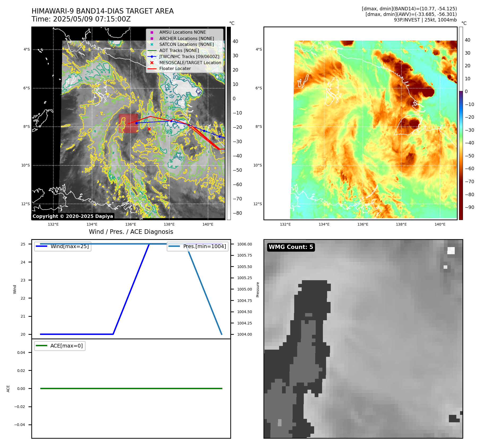Click 'Floater Locater' legend text

pos(175,69)
